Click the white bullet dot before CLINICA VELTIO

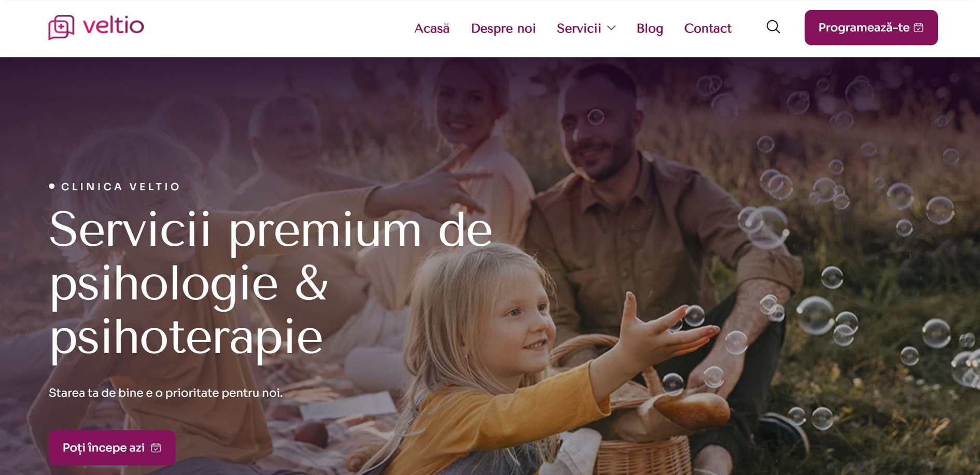point(52,186)
